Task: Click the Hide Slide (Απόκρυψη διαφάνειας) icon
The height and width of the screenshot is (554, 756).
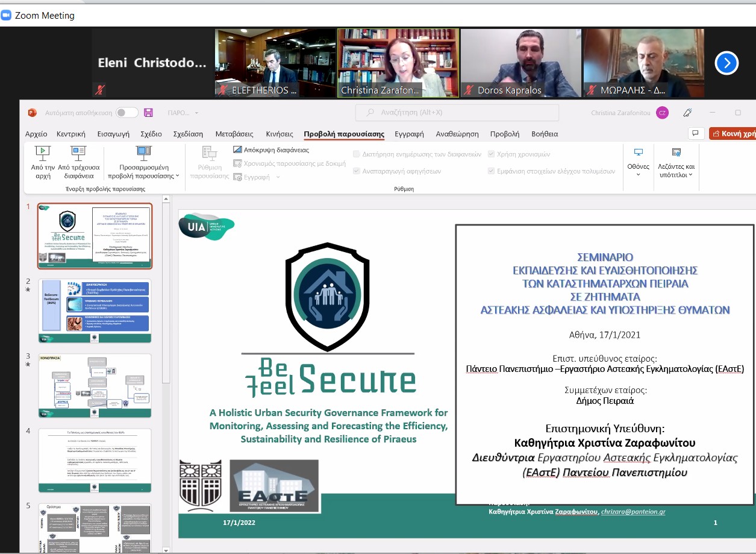Action: pos(239,150)
